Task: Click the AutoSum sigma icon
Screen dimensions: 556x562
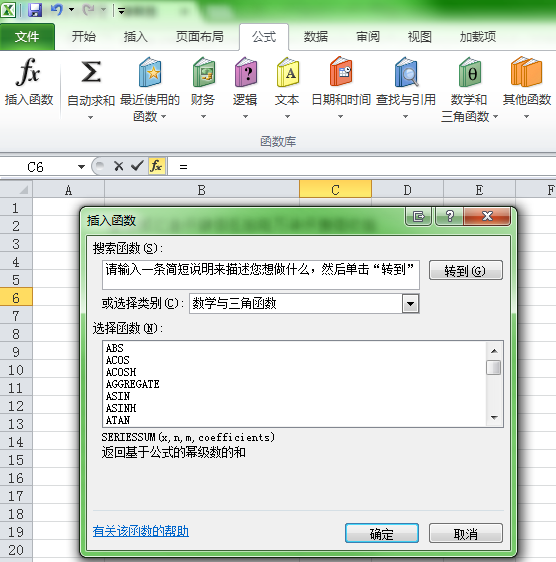Action: [91, 72]
